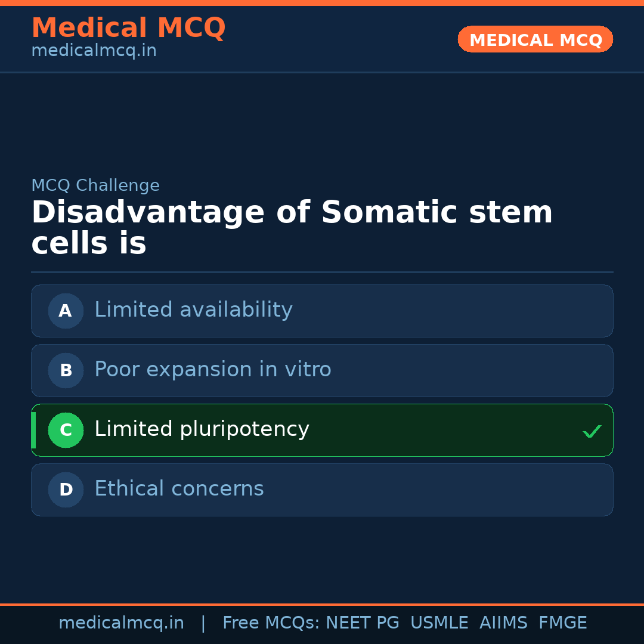Click USMLE in the footer
Screen dimensions: 644x644
(439, 623)
